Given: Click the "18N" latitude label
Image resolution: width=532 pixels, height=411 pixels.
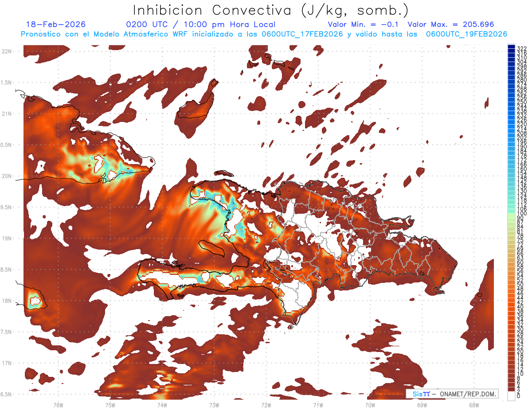Looking at the screenshot, I should (x=7, y=301).
